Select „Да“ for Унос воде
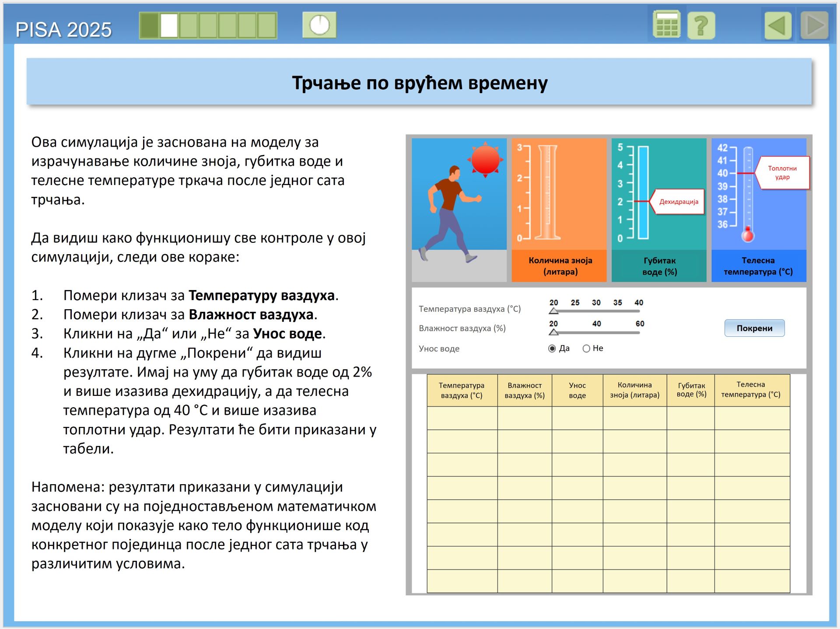 (552, 349)
